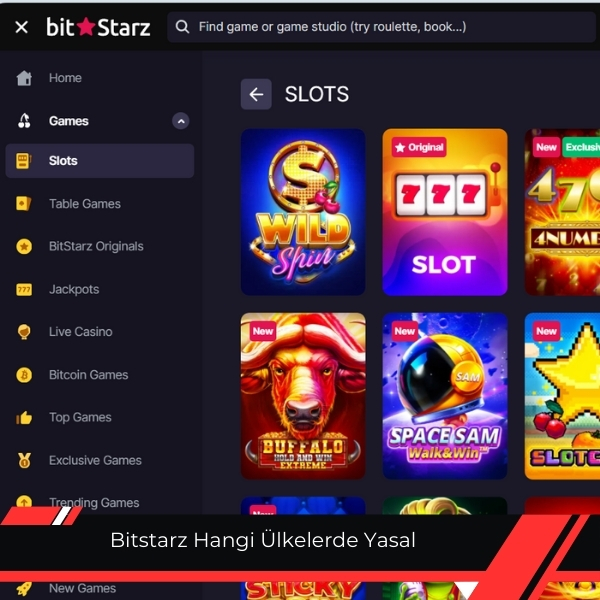Screen dimensions: 600x600
Task: Go to Home via house icon
Action: pos(24,78)
